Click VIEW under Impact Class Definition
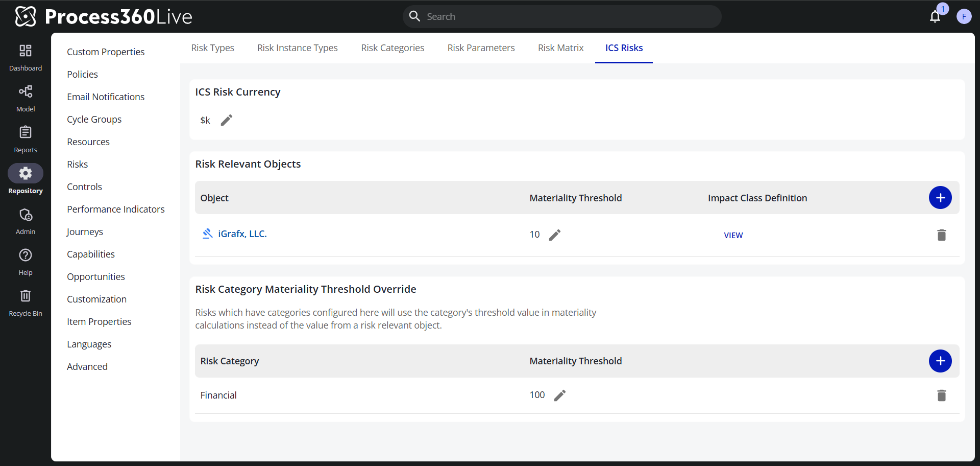This screenshot has height=466, width=980. click(x=733, y=235)
